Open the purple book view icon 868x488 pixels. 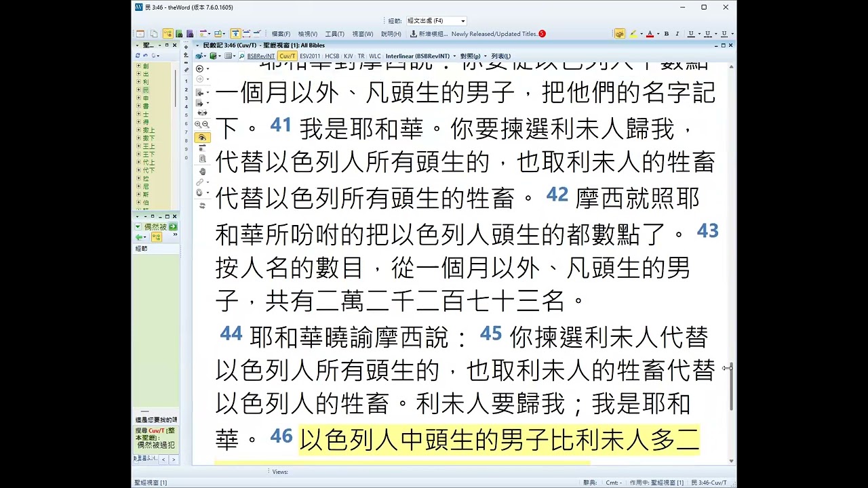190,34
